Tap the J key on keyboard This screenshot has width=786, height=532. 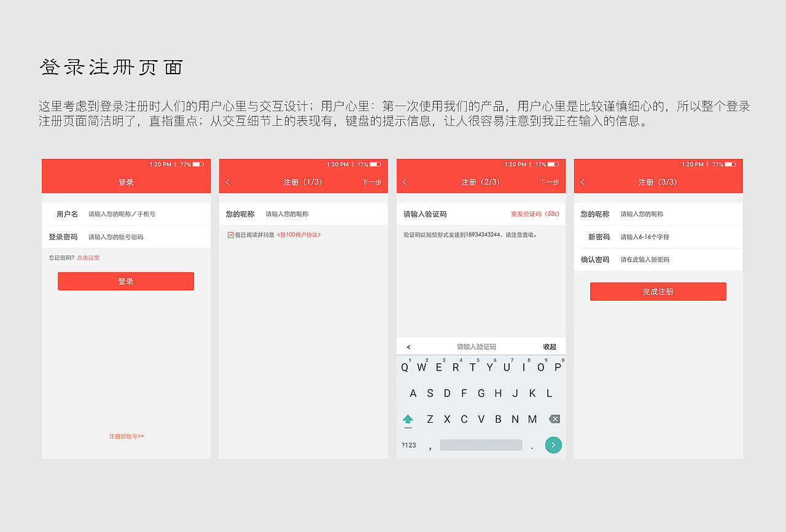coord(515,393)
